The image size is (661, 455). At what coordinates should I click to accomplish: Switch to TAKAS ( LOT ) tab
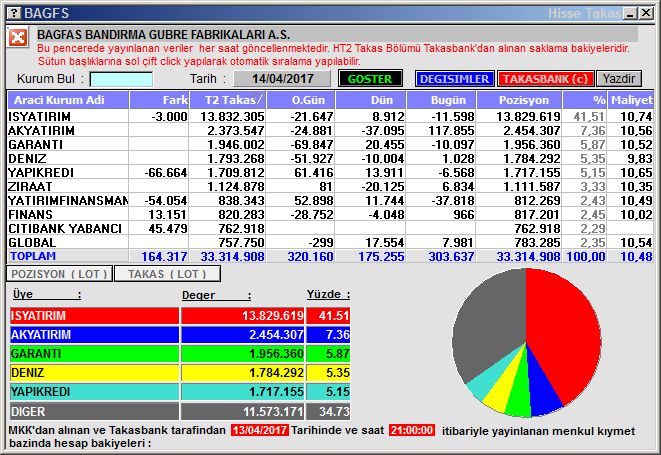tap(167, 274)
